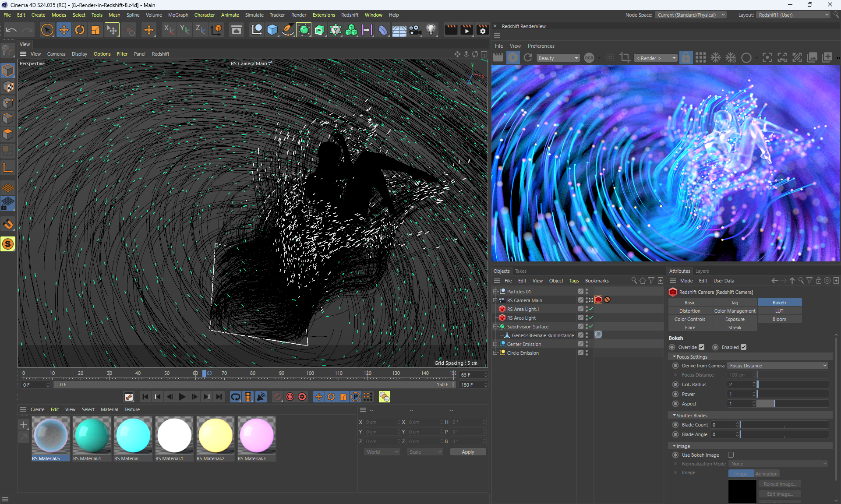Open the Derive from Camera dropdown

tap(777, 366)
